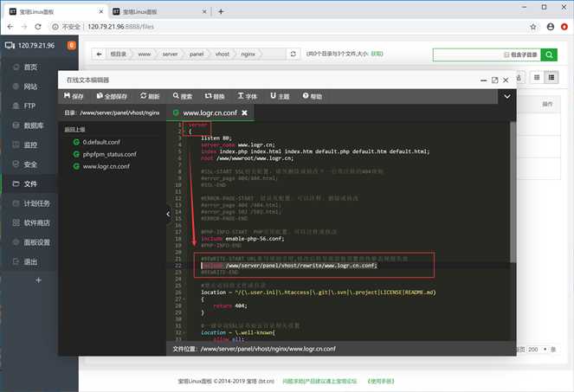Refresh the editor with 刷新 button

click(150, 96)
